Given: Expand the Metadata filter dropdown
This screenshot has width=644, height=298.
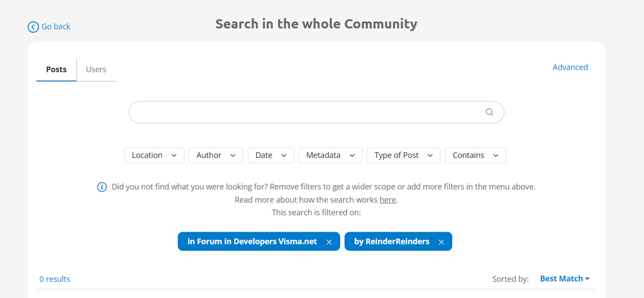Looking at the screenshot, I should coord(330,155).
